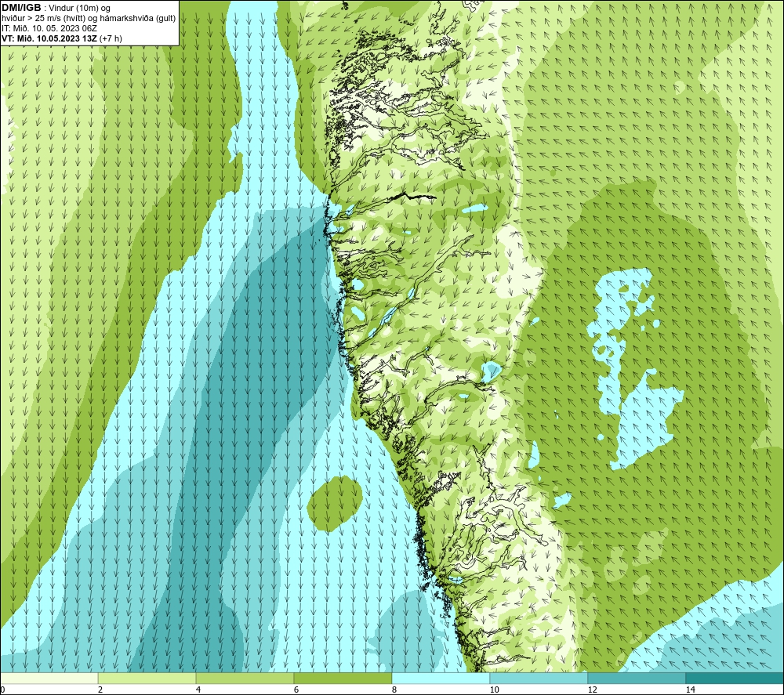Screen dimensions: 784x695
Task: Click the scale label '0'
Action: [x=2, y=690]
